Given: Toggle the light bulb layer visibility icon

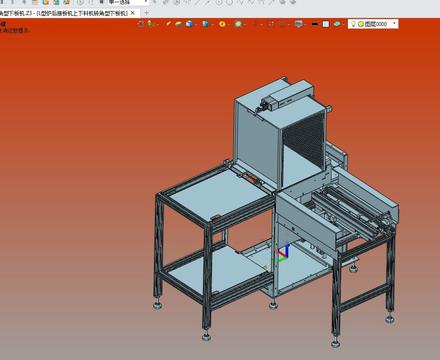Looking at the screenshot, I should [354, 24].
